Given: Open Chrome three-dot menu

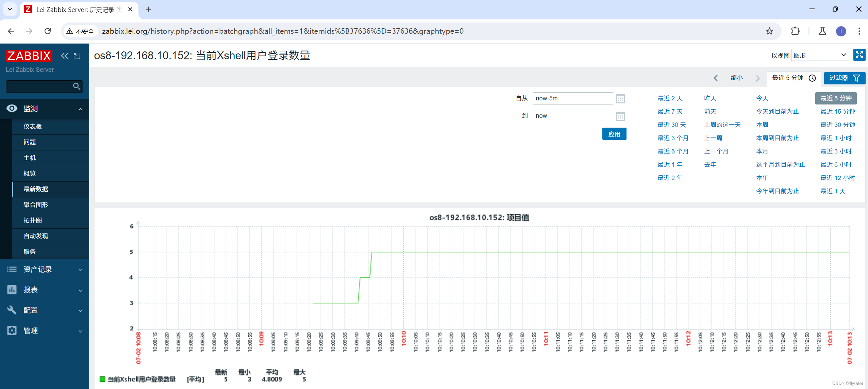Looking at the screenshot, I should (x=859, y=31).
